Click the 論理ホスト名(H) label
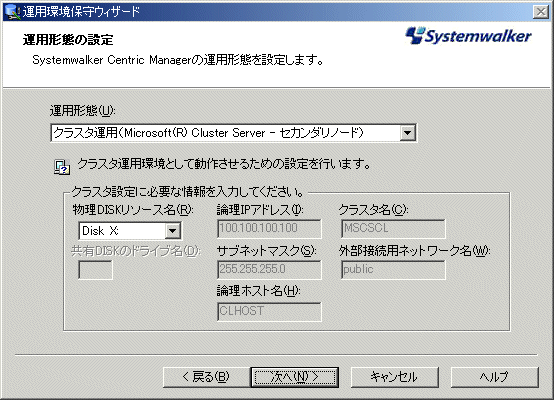Image resolution: width=554 pixels, height=400 pixels. pyautogui.click(x=258, y=291)
